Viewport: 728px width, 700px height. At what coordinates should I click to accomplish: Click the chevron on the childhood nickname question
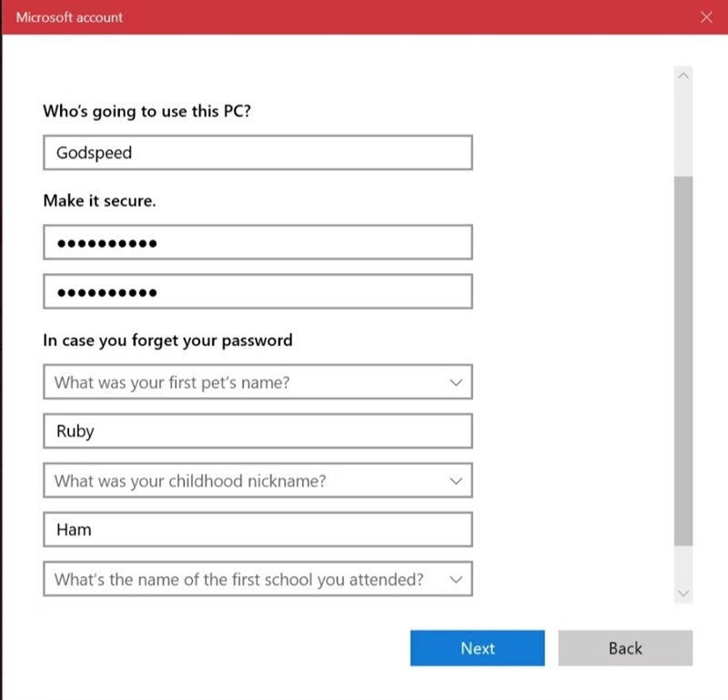click(x=456, y=481)
